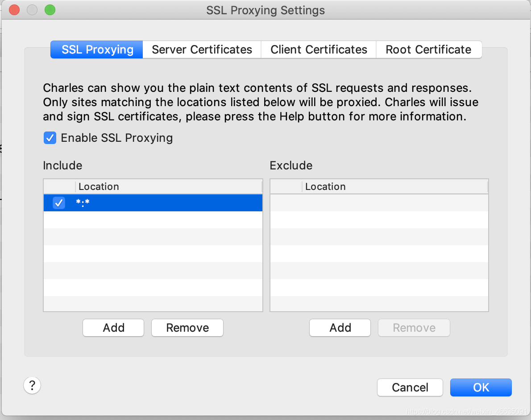This screenshot has width=531, height=420.
Task: Click the green zoom window button
Action: pyautogui.click(x=50, y=10)
